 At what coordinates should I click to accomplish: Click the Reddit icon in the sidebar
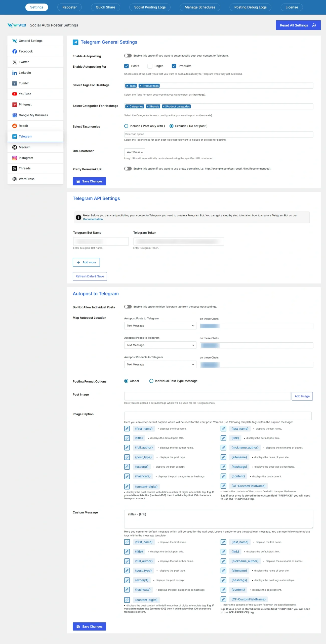coord(15,126)
